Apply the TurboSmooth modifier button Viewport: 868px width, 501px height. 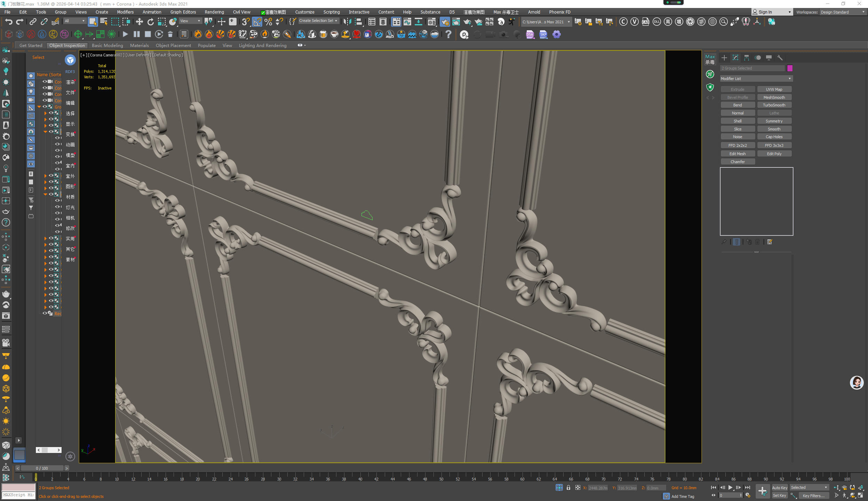[x=774, y=105]
